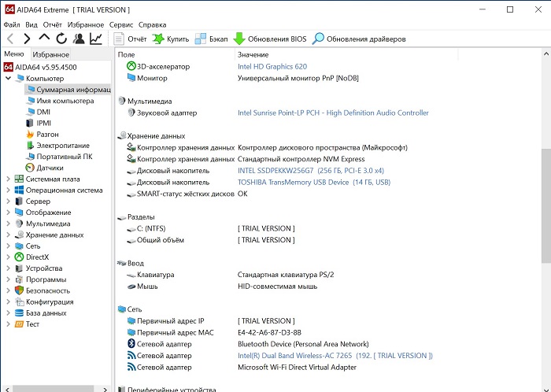Select Имя компьютера tree item
Screen dimensions: 551x392
(60, 101)
